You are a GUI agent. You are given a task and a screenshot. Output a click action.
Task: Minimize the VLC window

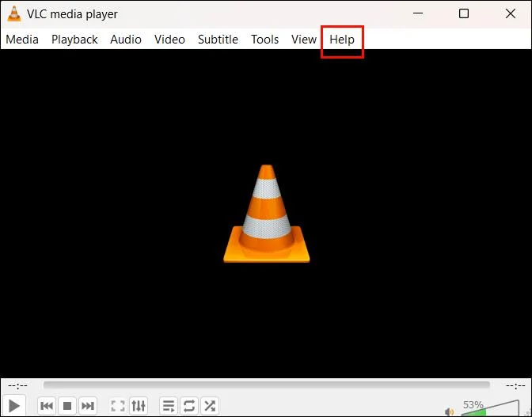[x=418, y=13]
